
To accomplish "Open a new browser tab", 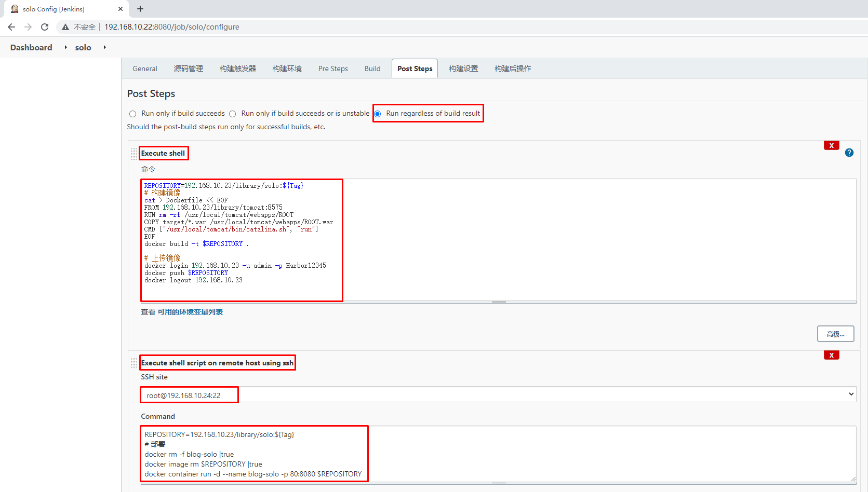I will pos(140,9).
